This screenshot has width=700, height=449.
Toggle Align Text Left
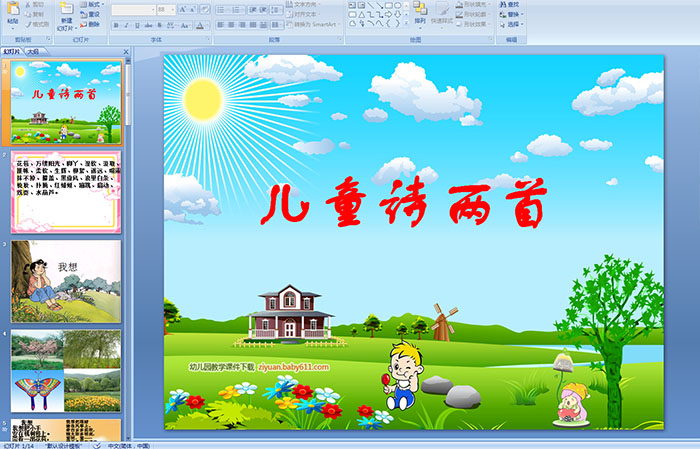[221, 25]
